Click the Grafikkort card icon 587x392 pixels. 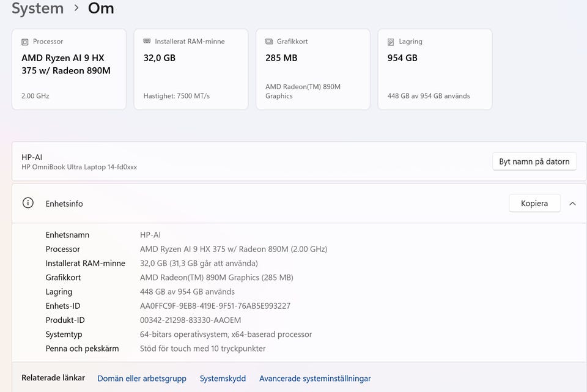pyautogui.click(x=269, y=42)
